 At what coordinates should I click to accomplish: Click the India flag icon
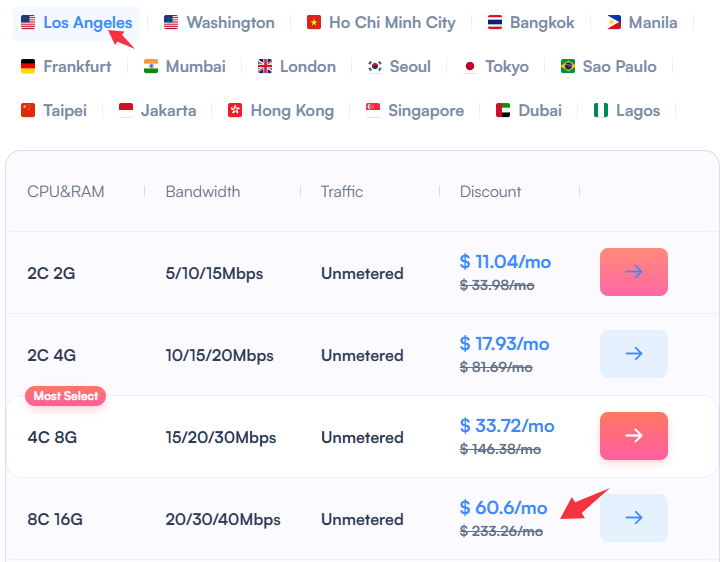tap(151, 66)
